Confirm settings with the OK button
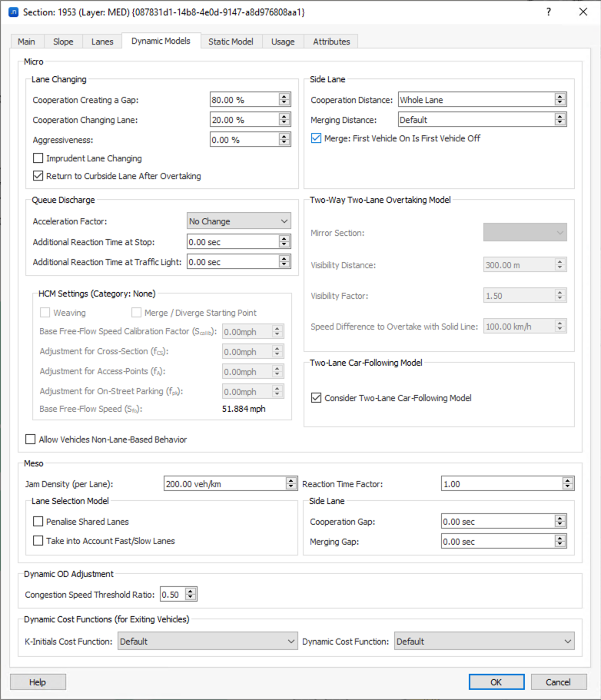Viewport: 601px width, 700px height. [496, 682]
